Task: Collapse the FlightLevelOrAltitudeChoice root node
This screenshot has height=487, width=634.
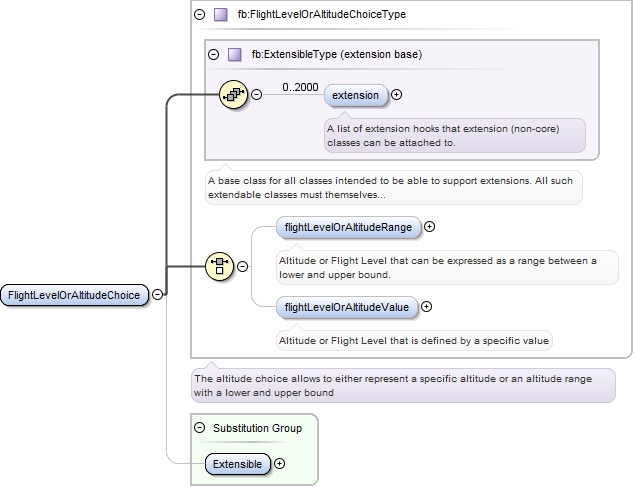Action: [158, 295]
